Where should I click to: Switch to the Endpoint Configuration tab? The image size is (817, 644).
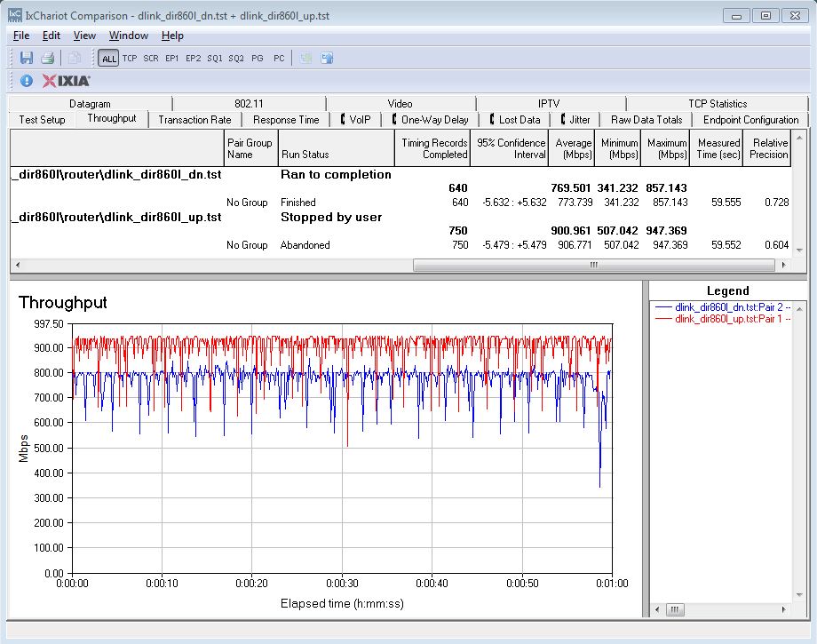750,120
